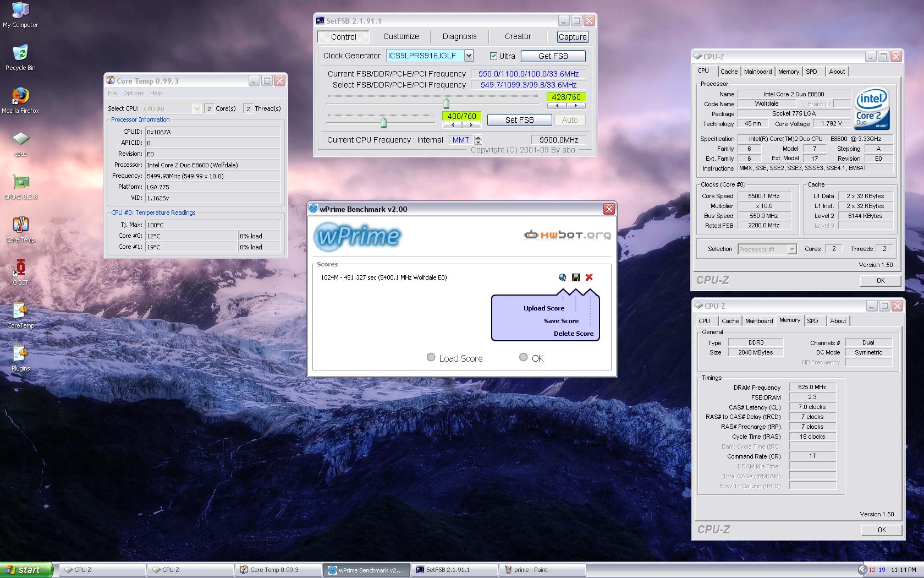Switch to the Diagnosis tab in SetFSB
The image size is (924, 578).
point(459,36)
